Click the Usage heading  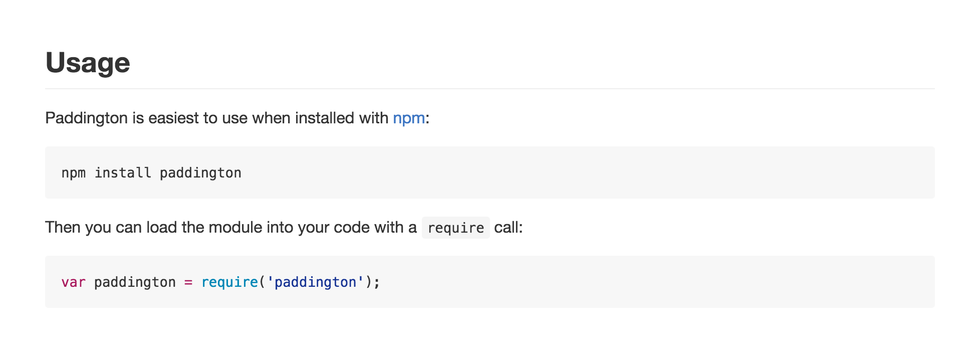[x=88, y=63]
